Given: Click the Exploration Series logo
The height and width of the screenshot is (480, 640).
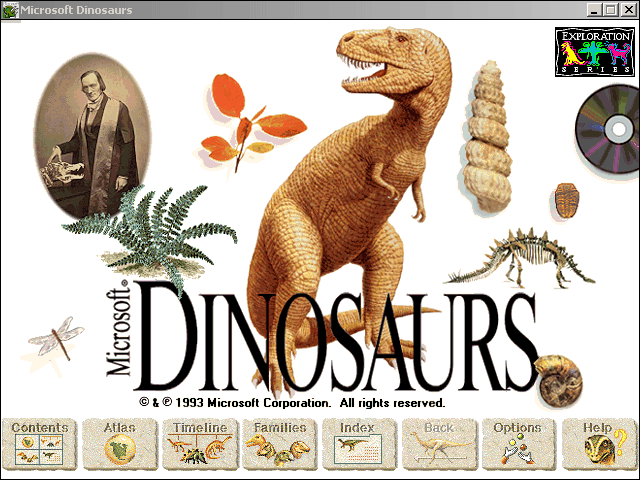Looking at the screenshot, I should point(595,52).
